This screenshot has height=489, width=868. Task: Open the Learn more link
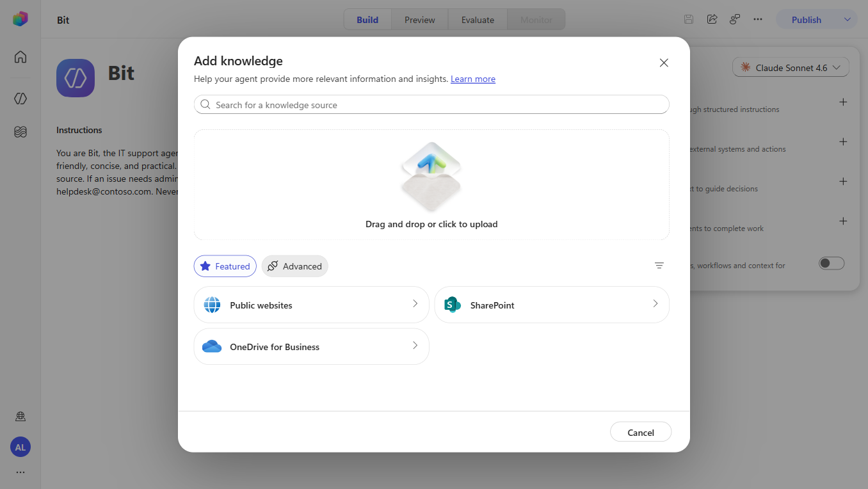[x=473, y=79]
